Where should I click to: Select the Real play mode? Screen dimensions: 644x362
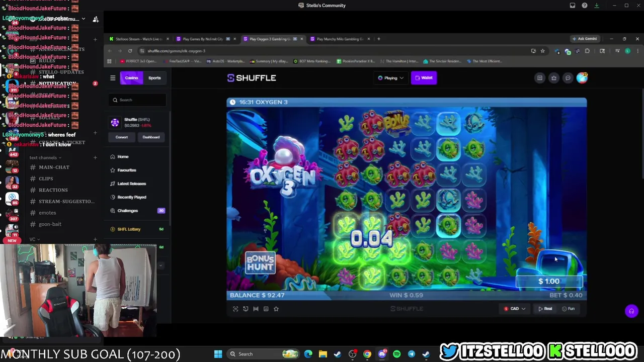545,309
